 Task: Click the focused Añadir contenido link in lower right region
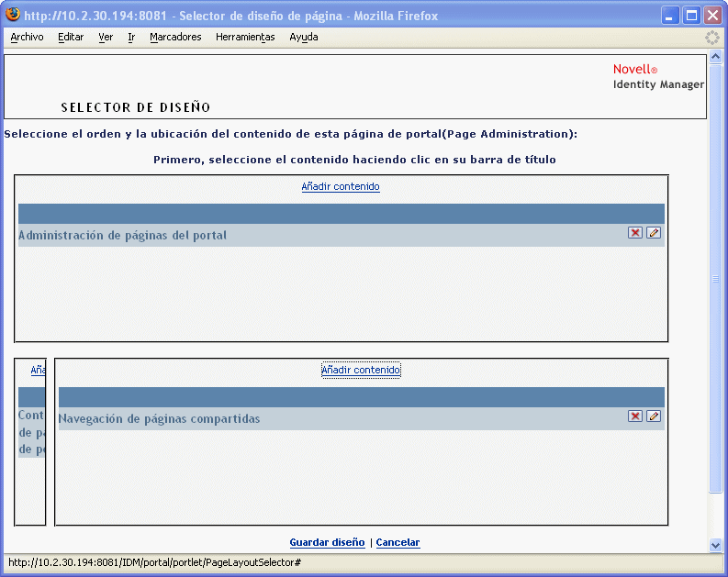[361, 370]
